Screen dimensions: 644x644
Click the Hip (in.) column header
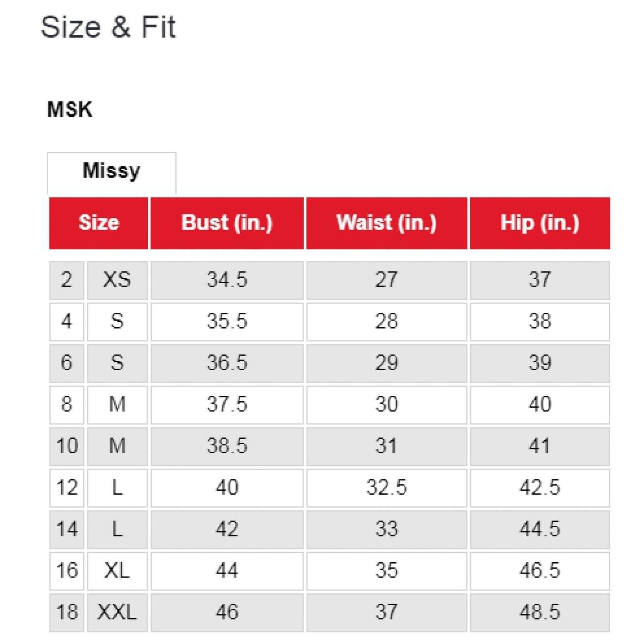coord(540,223)
